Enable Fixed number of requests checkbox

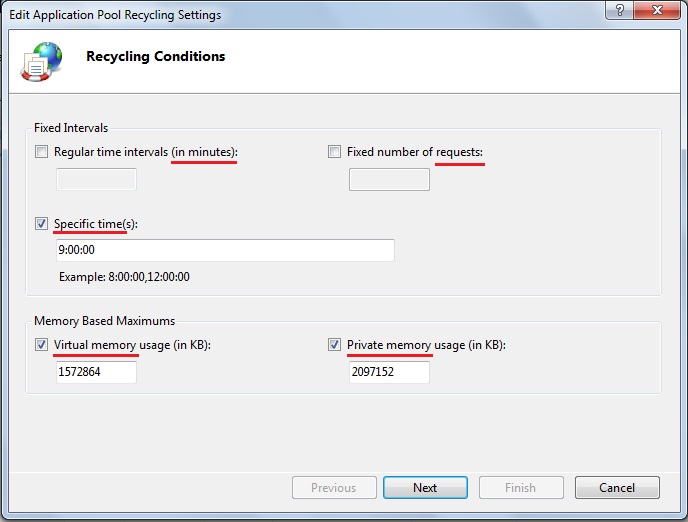click(335, 152)
